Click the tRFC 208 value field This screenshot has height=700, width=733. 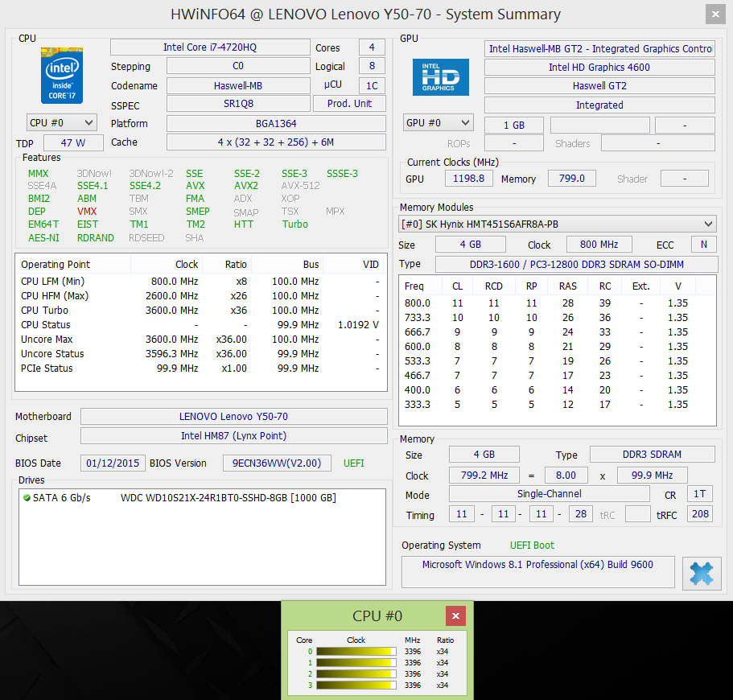click(700, 514)
